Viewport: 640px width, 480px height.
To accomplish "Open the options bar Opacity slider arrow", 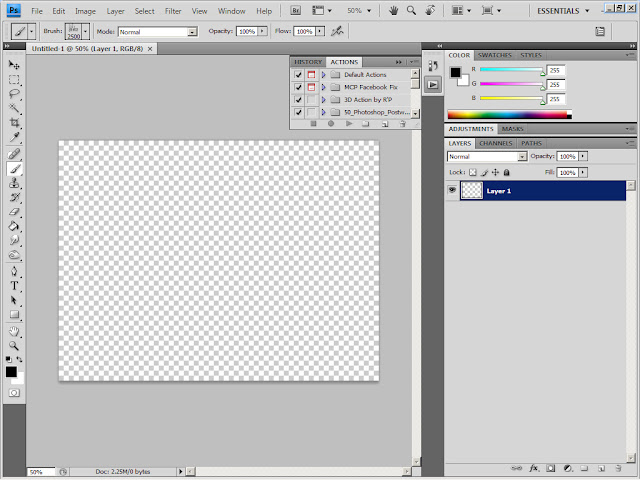I will pos(262,31).
